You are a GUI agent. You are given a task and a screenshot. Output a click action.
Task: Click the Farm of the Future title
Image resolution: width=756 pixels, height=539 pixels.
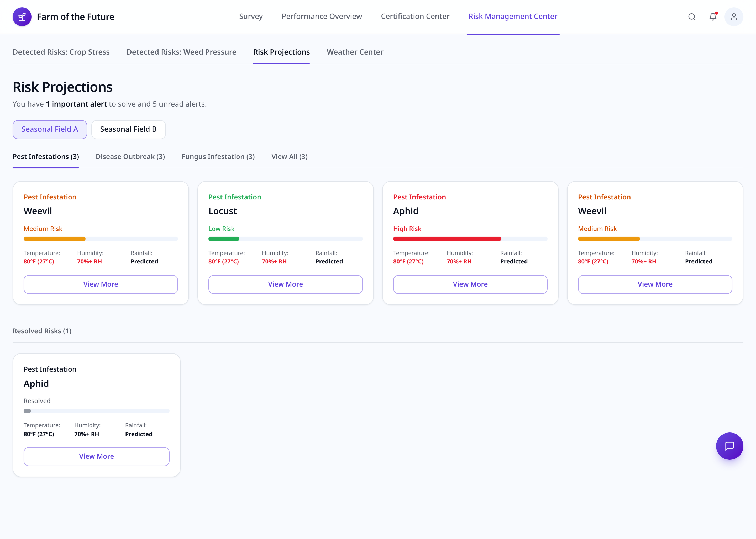(75, 17)
